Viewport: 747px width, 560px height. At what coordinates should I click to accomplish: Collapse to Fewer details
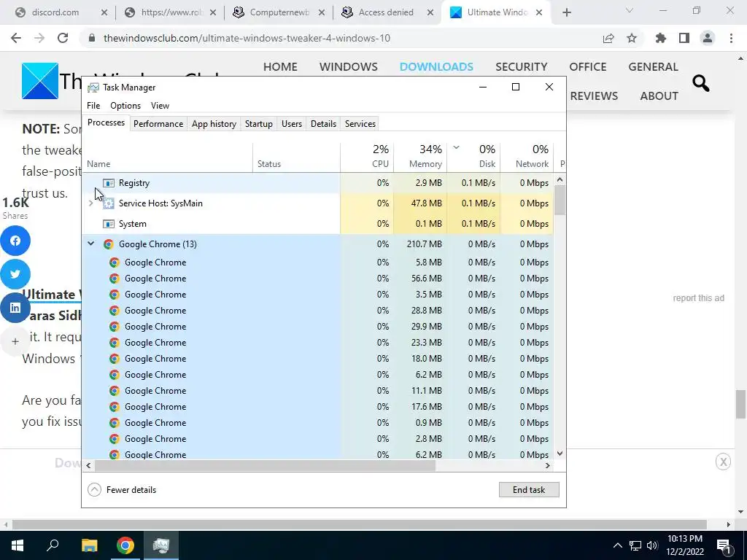pyautogui.click(x=122, y=489)
